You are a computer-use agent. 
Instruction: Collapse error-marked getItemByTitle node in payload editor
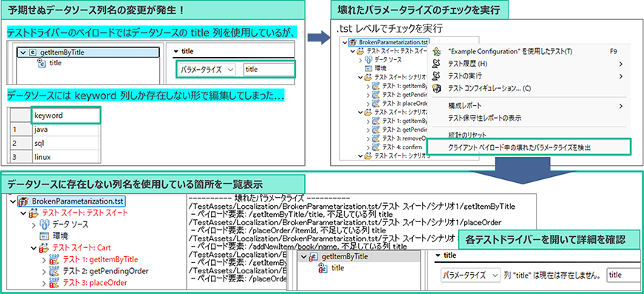point(304,257)
